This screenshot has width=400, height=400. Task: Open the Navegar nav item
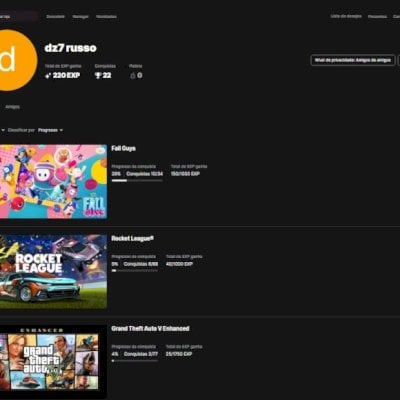click(81, 17)
